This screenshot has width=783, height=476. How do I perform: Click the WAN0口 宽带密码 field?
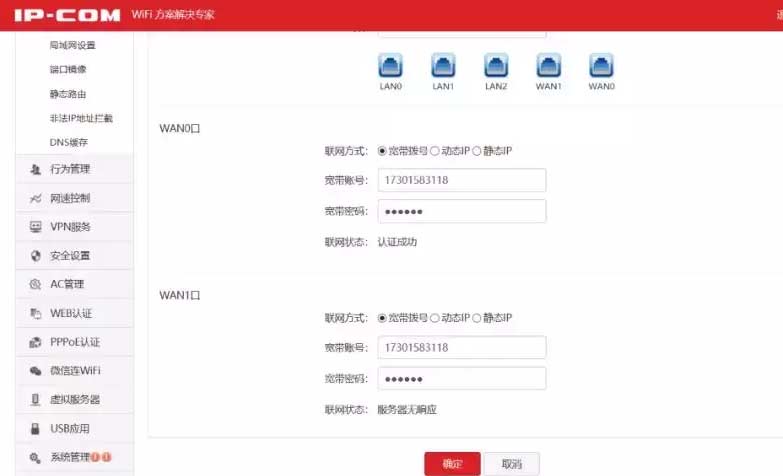pyautogui.click(x=462, y=211)
